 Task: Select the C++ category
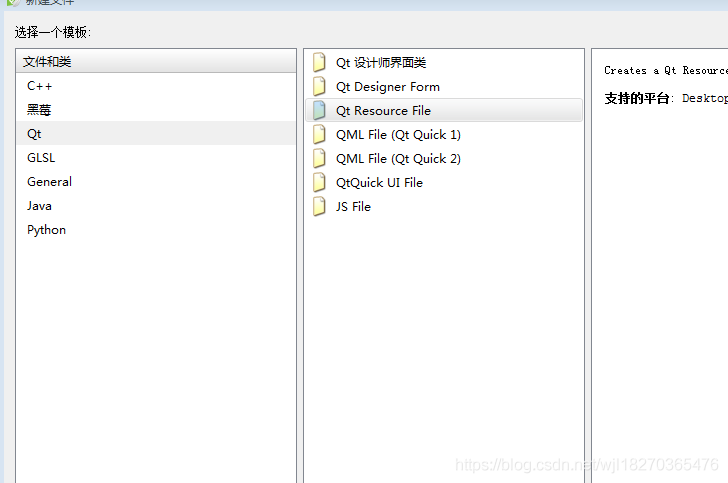coord(156,86)
